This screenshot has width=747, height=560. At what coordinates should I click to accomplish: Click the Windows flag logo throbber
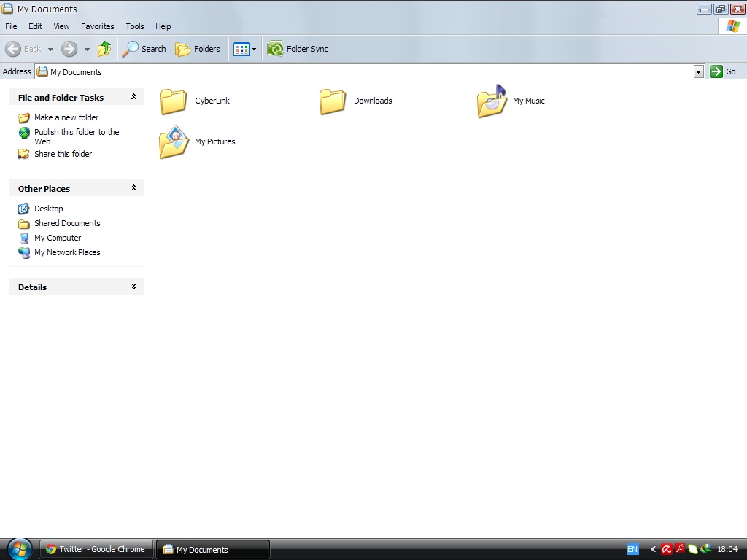click(732, 26)
